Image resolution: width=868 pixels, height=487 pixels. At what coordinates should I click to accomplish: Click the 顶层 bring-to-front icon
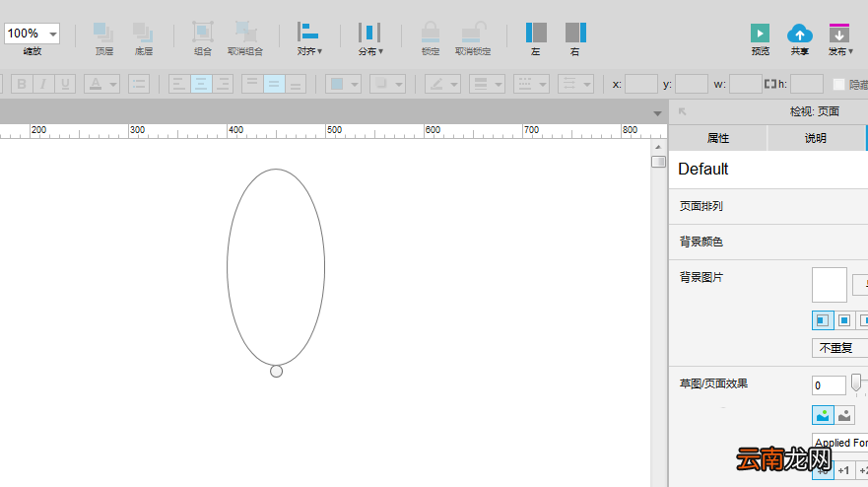(x=103, y=33)
